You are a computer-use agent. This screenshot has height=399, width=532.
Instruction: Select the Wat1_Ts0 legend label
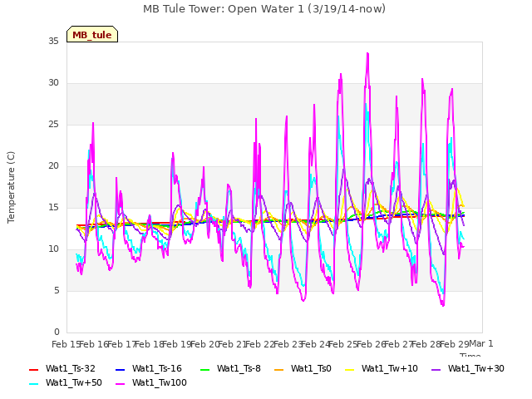311,368
